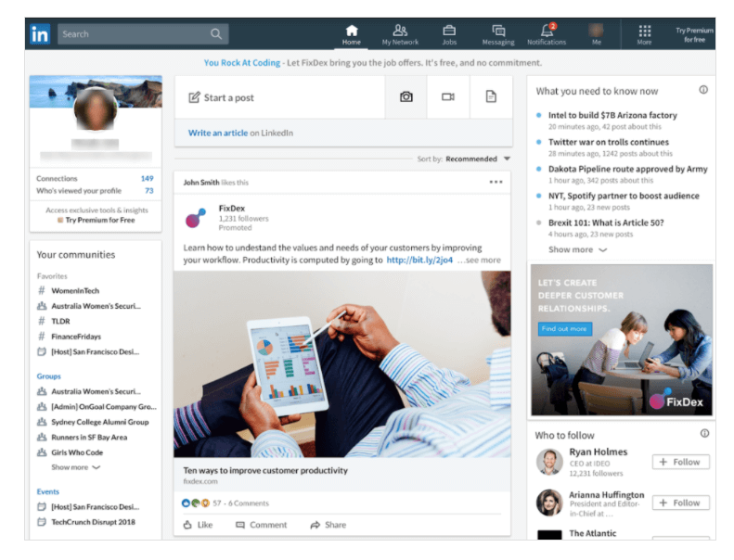The height and width of the screenshot is (560, 734).
Task: Click the LinkedIn logo icon
Action: [x=40, y=34]
